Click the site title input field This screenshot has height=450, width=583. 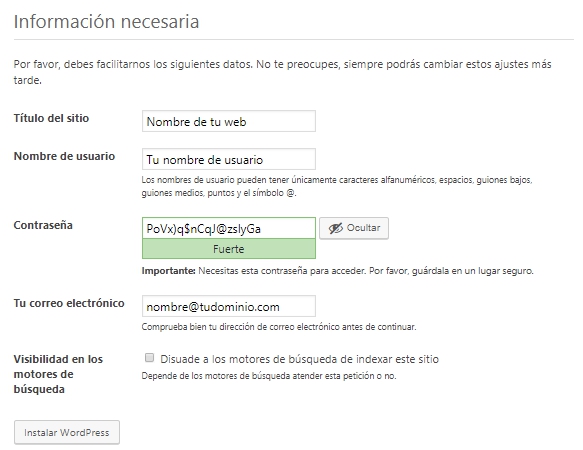pyautogui.click(x=229, y=121)
